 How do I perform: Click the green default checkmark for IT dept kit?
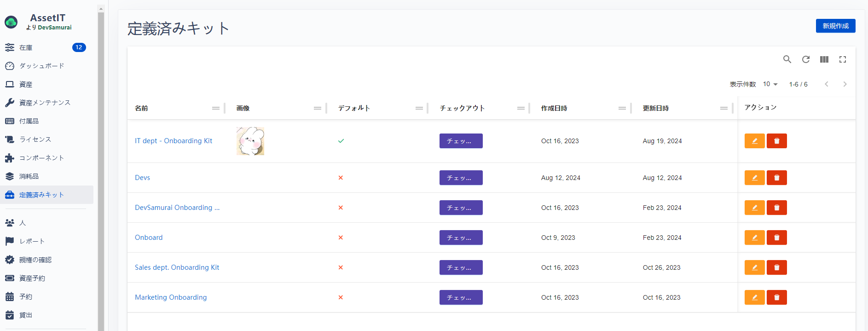tap(341, 141)
